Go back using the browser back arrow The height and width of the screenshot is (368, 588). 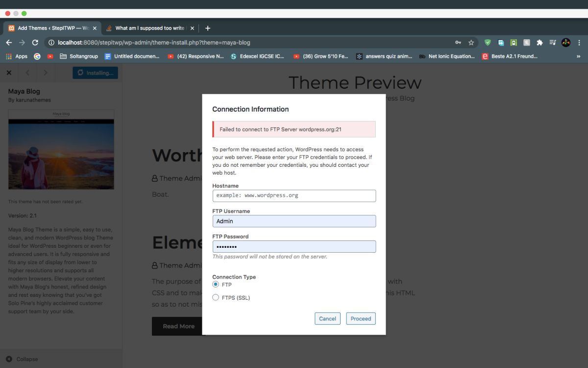[x=9, y=43]
